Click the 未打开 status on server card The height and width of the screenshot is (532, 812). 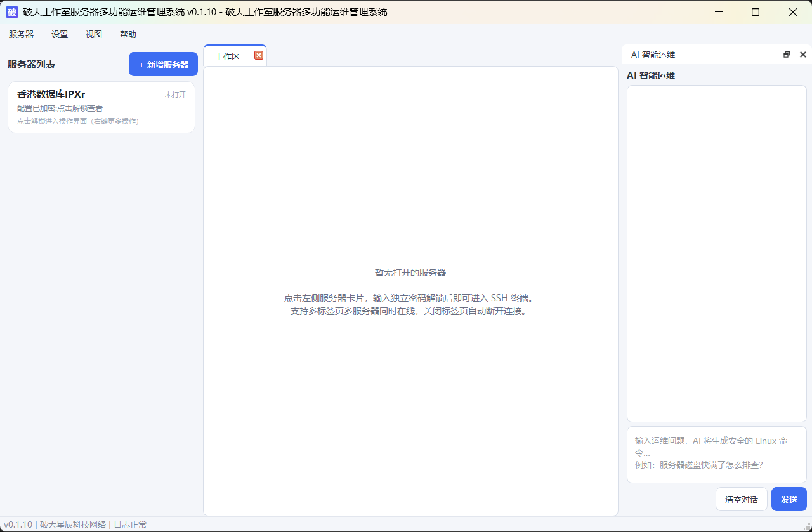coord(176,94)
